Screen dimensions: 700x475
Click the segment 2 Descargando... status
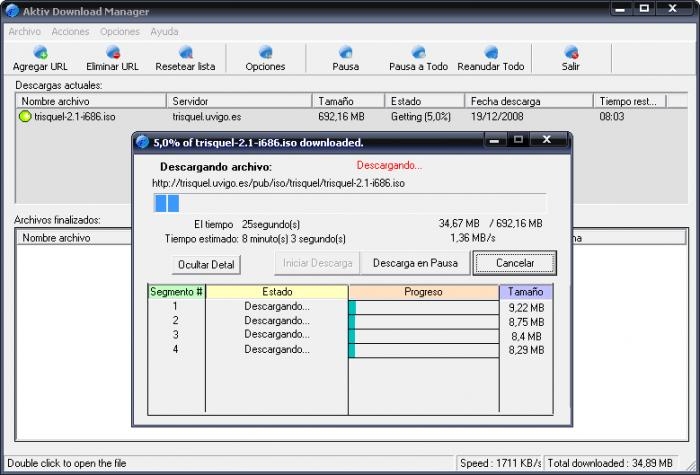coord(277,321)
